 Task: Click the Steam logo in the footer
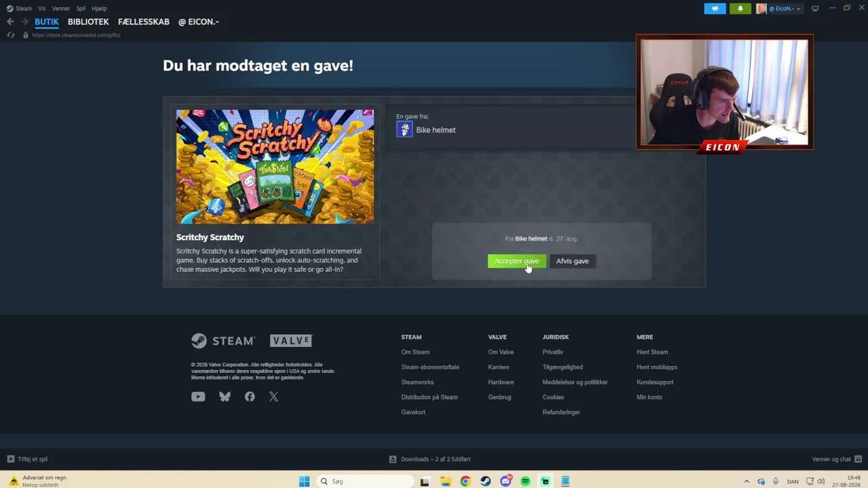[223, 340]
